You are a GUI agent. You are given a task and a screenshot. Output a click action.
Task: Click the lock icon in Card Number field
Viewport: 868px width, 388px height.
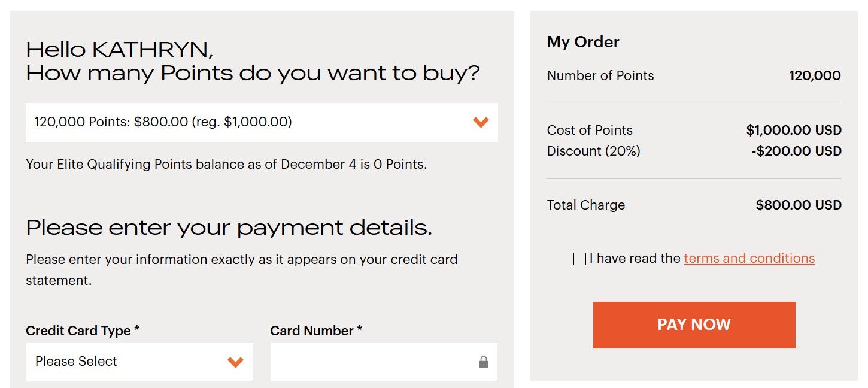point(485,362)
